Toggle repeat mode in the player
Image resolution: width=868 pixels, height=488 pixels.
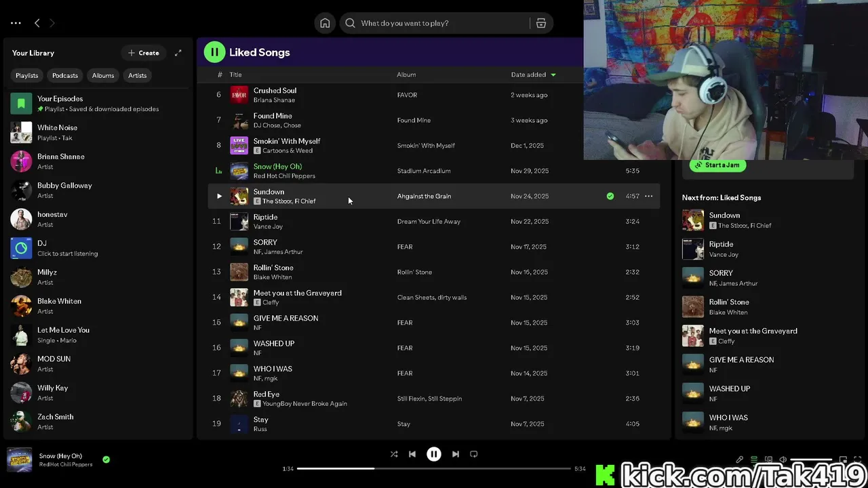(474, 454)
